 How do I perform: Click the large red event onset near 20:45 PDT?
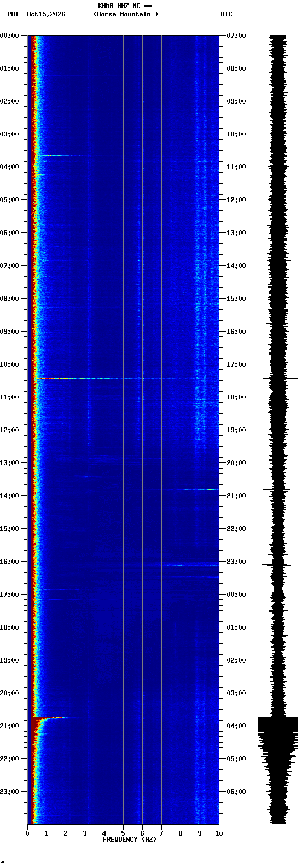(x=48, y=719)
